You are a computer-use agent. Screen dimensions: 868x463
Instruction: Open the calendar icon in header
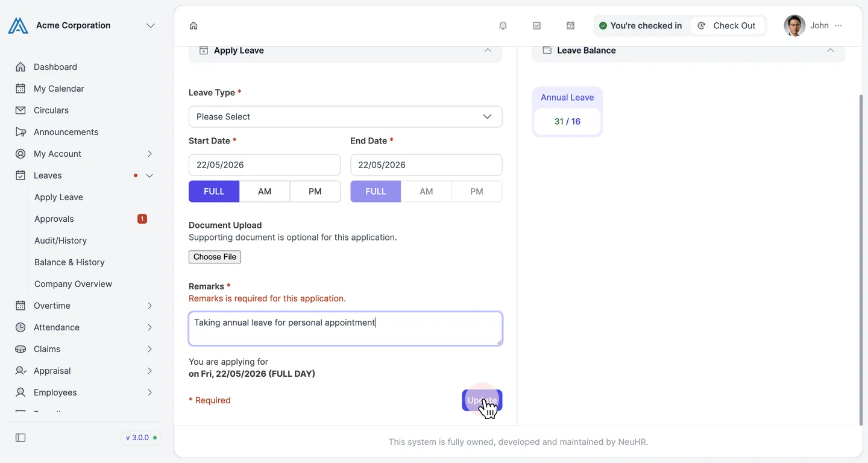pyautogui.click(x=570, y=25)
